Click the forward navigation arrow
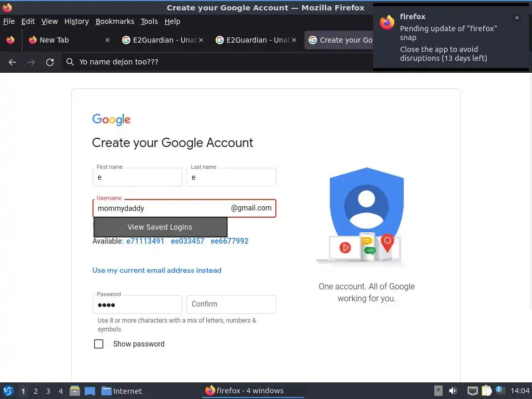Viewport: 532px width, 399px height. point(31,62)
